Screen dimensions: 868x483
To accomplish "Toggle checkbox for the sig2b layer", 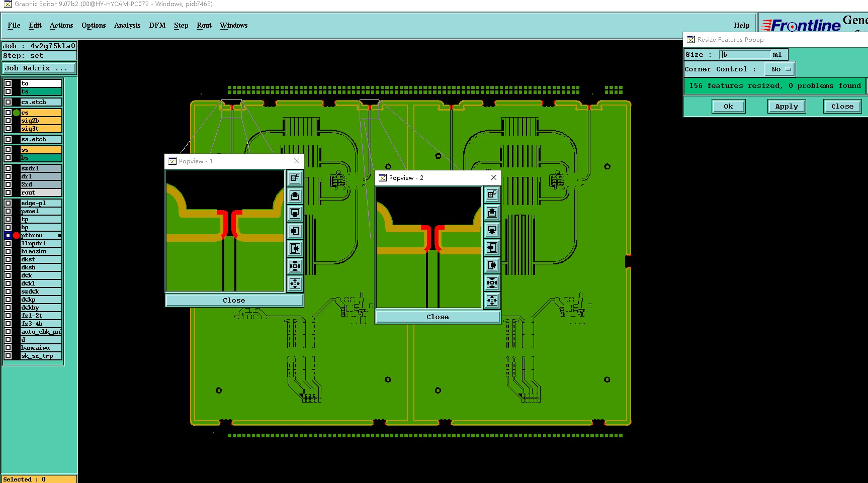I will 8,121.
